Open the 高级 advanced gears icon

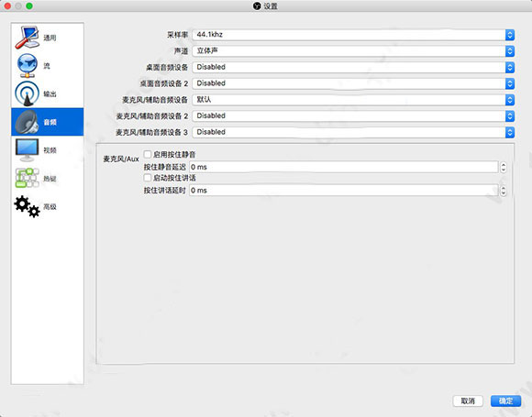pyautogui.click(x=28, y=206)
